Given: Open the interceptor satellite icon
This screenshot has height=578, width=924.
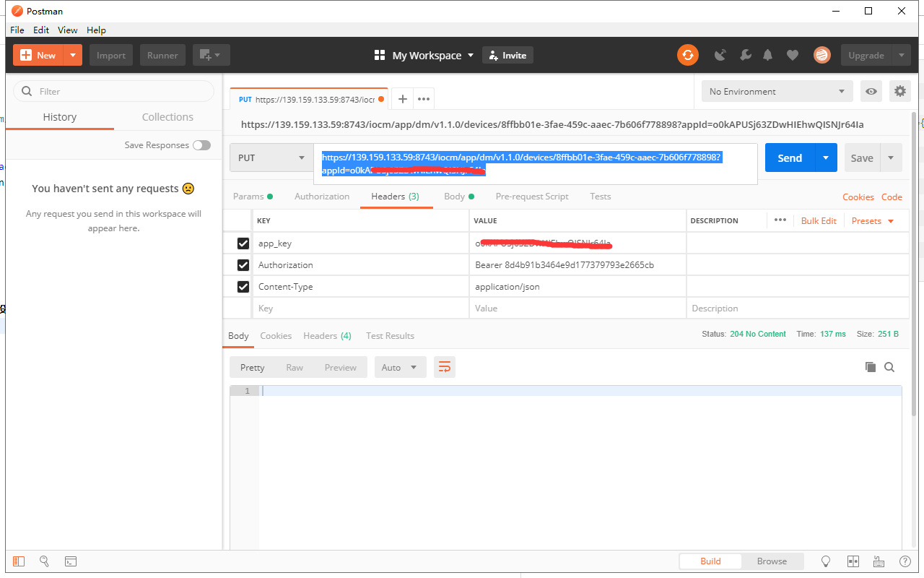Looking at the screenshot, I should pyautogui.click(x=720, y=55).
